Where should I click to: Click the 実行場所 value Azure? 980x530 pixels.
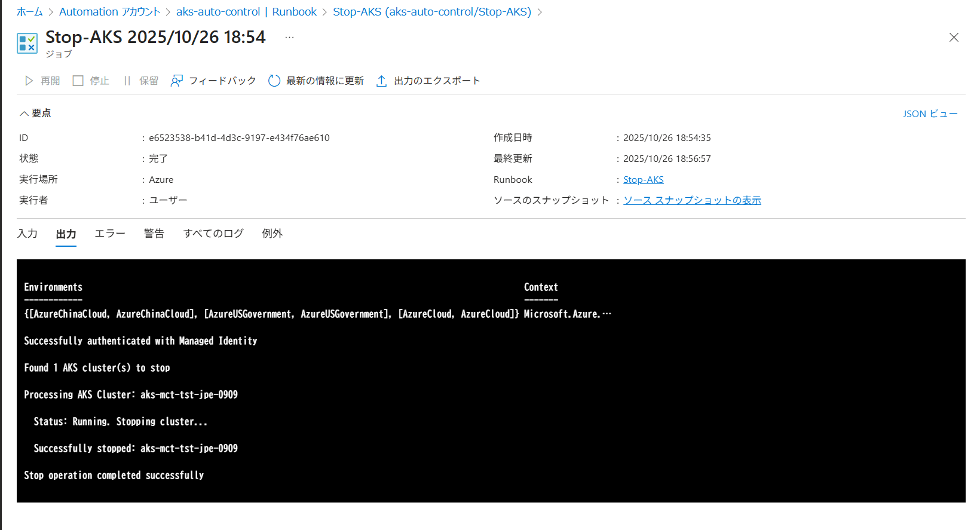pos(161,179)
